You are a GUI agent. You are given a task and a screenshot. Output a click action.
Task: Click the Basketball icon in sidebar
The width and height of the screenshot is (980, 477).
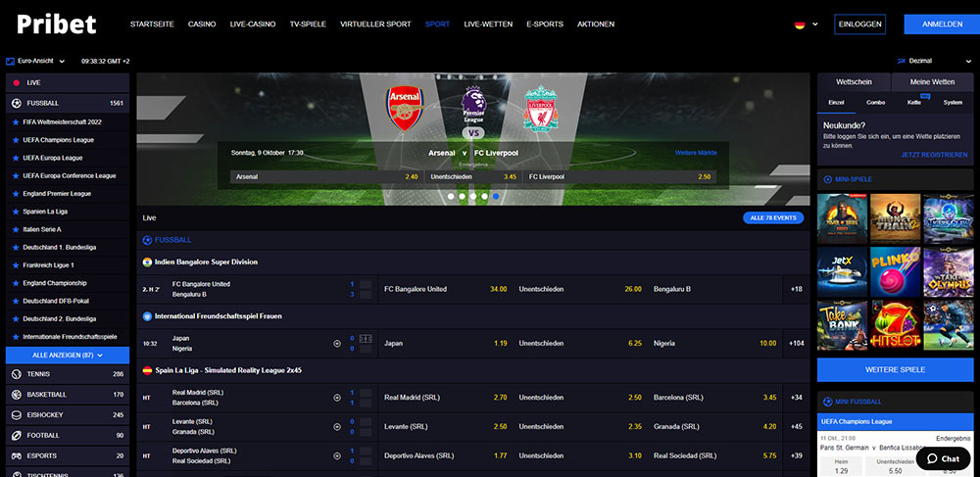pyautogui.click(x=17, y=395)
